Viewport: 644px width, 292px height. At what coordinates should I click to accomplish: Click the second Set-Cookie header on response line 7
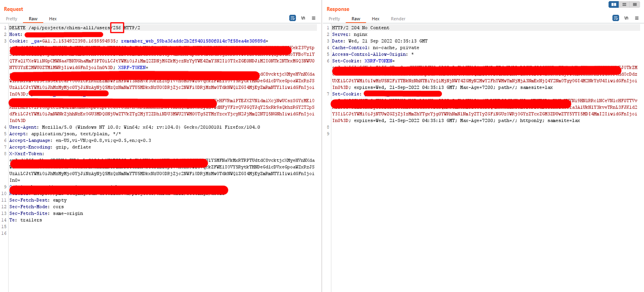(347, 94)
